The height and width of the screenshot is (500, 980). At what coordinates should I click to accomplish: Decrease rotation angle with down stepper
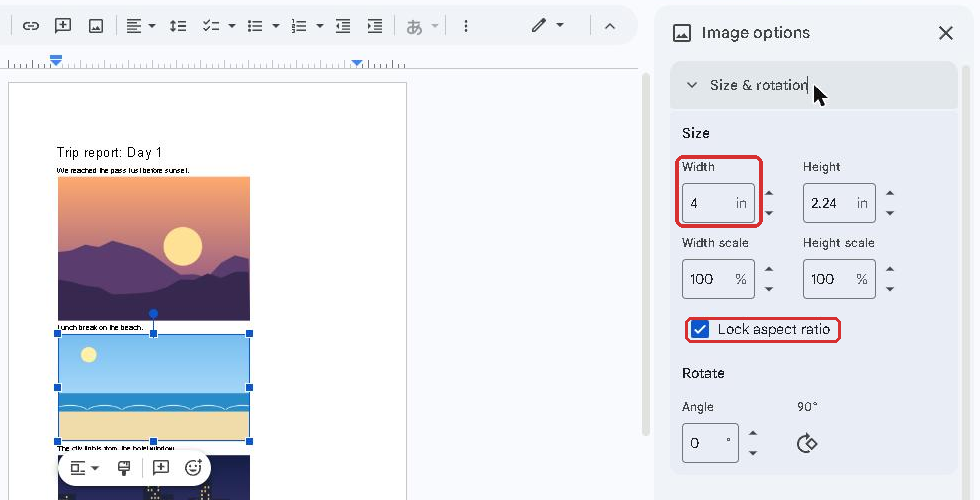click(753, 453)
